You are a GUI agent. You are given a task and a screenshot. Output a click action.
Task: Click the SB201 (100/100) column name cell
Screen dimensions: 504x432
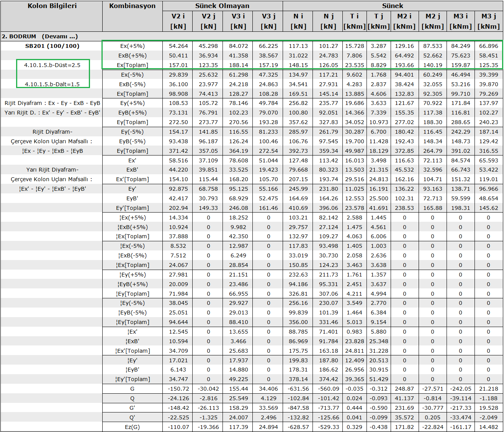(52, 46)
